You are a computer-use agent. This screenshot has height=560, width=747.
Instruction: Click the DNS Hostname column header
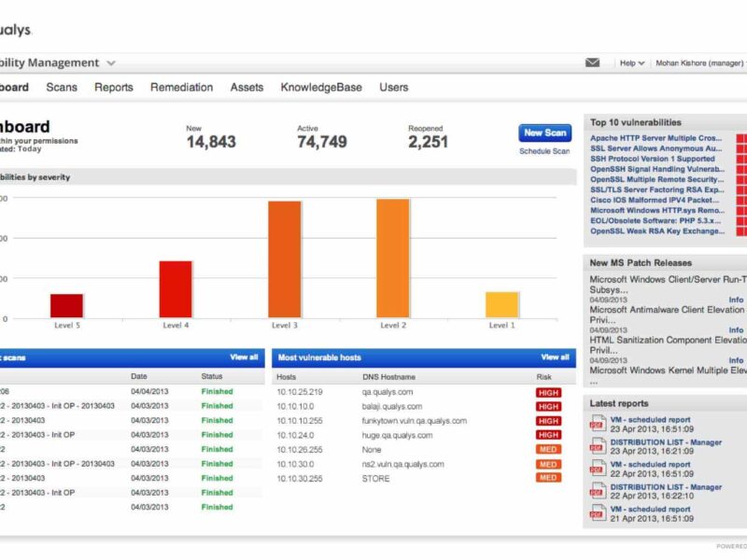click(388, 377)
